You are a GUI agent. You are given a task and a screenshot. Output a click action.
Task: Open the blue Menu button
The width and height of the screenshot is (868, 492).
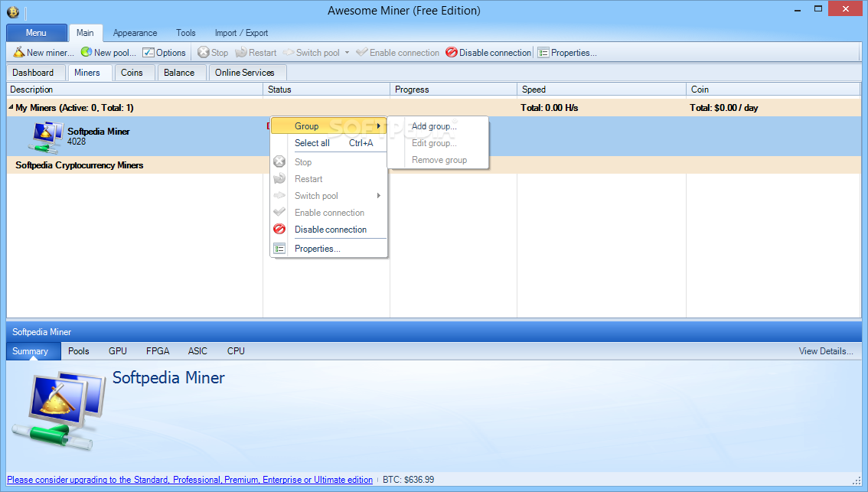37,33
